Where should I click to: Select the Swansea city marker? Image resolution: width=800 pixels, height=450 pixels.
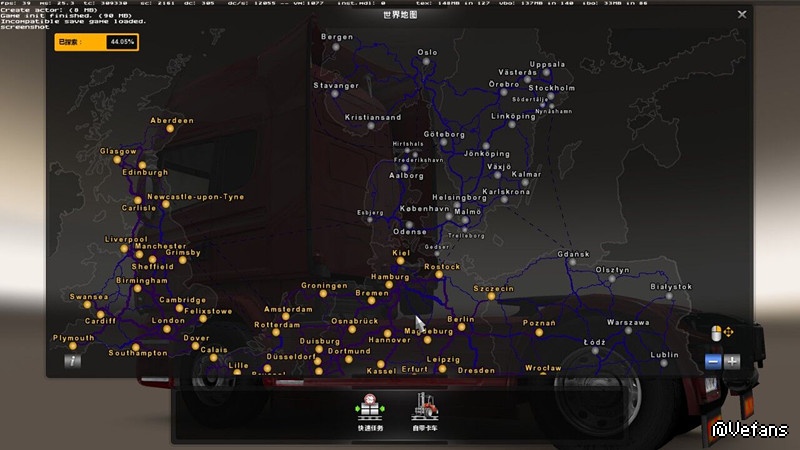coord(87,305)
